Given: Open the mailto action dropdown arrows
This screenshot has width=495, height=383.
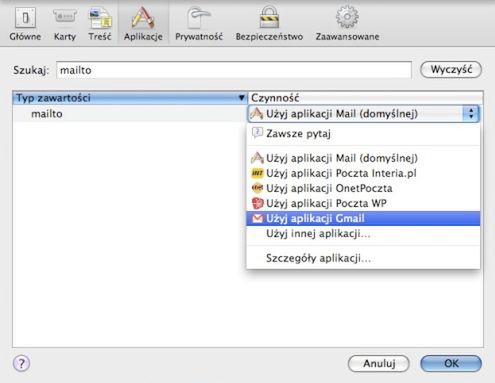Looking at the screenshot, I should pyautogui.click(x=471, y=114).
